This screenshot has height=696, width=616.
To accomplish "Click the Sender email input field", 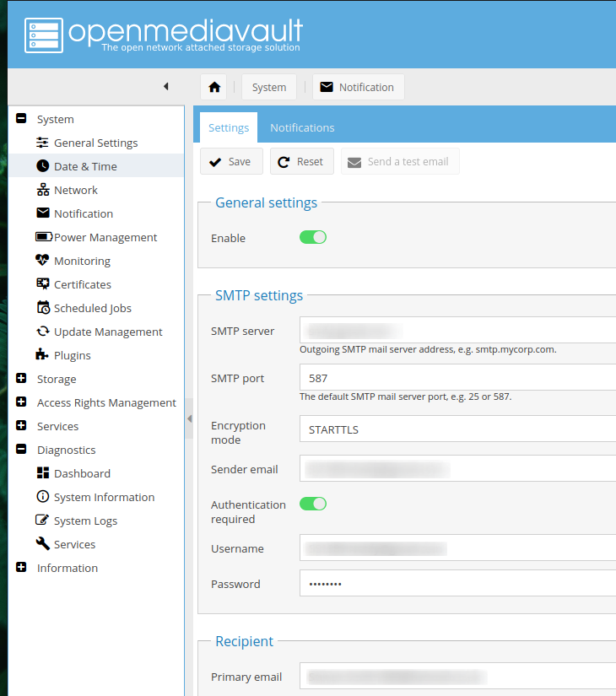I will [457, 469].
